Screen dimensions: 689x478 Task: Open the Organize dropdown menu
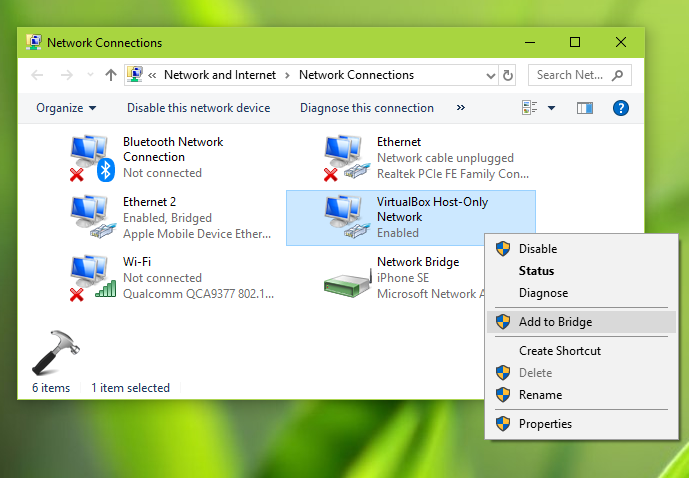[x=66, y=108]
